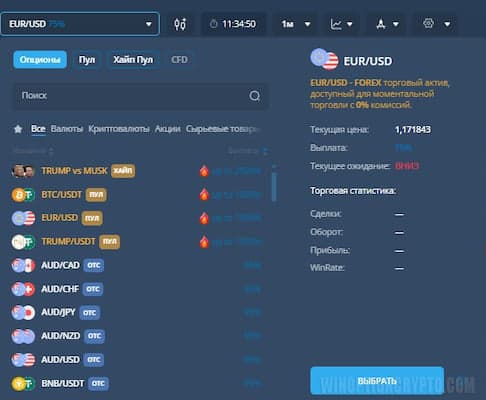486x400 pixels.
Task: Filter assets by Акции
Action: pyautogui.click(x=167, y=129)
